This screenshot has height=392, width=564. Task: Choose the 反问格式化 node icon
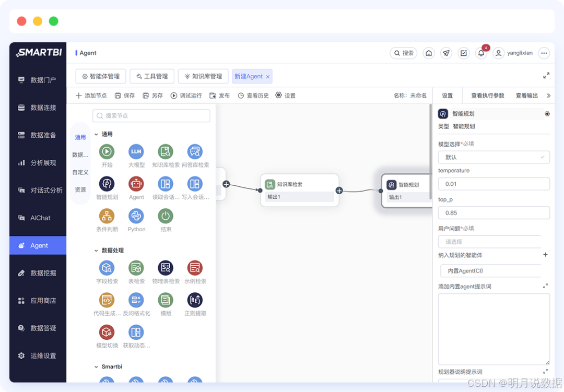[136, 300]
